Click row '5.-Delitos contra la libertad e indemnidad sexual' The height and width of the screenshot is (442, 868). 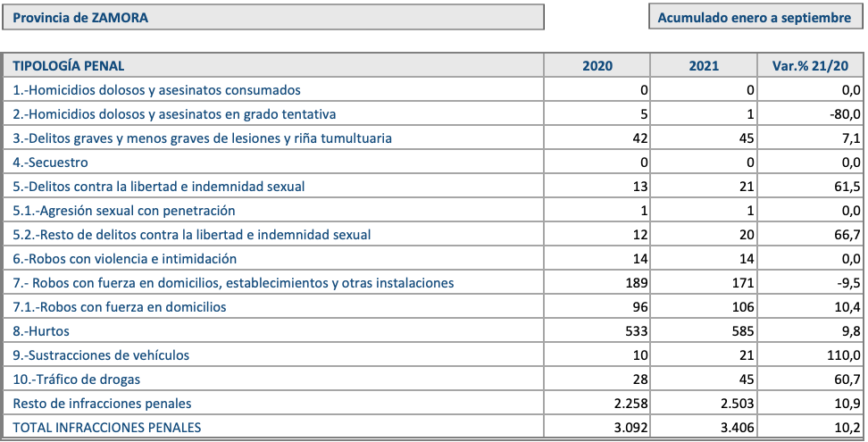tap(433, 187)
